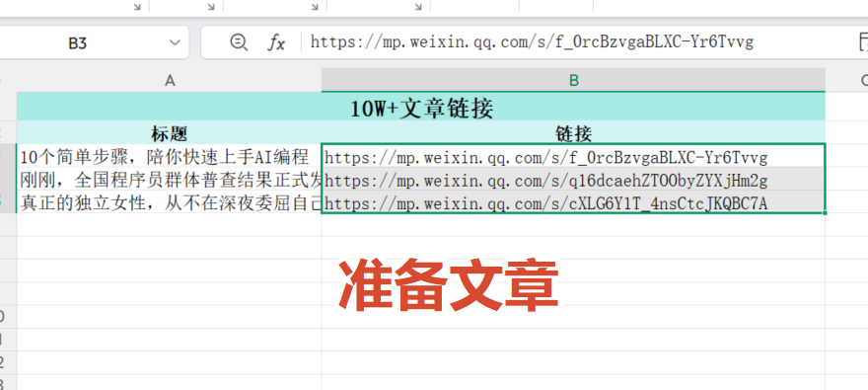Click the formula bar URL text
The image size is (868, 390).
[532, 42]
